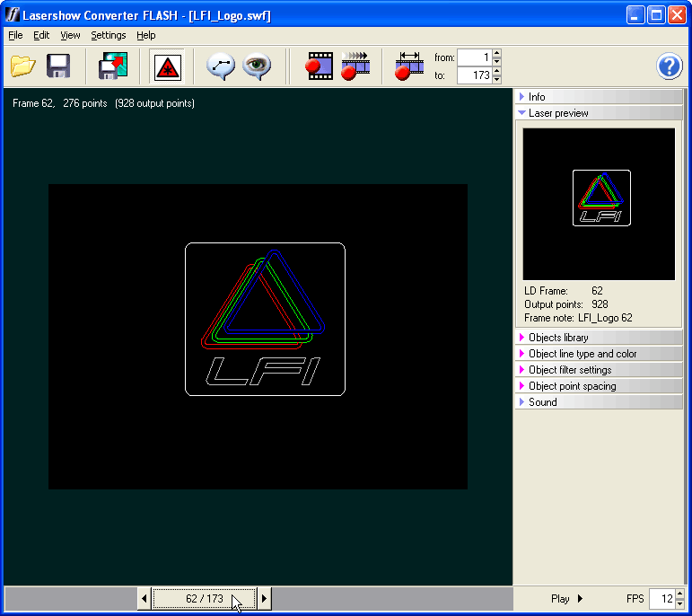Click the LFI logo in main canvas
692x616 pixels.
click(265, 320)
